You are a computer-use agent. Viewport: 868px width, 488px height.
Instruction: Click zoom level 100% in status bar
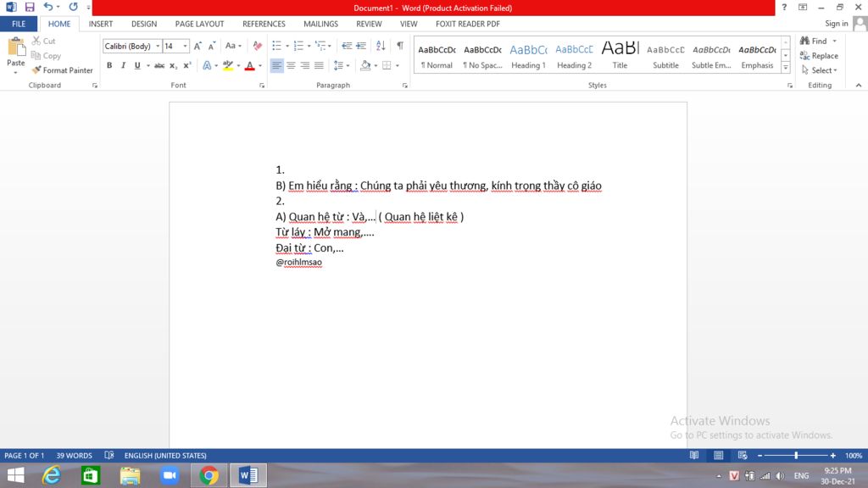click(x=853, y=455)
